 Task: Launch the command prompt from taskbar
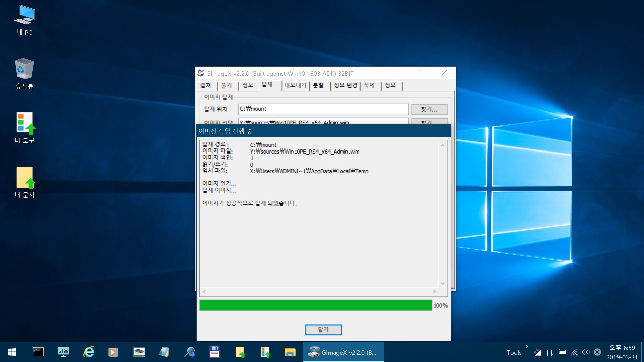click(38, 352)
